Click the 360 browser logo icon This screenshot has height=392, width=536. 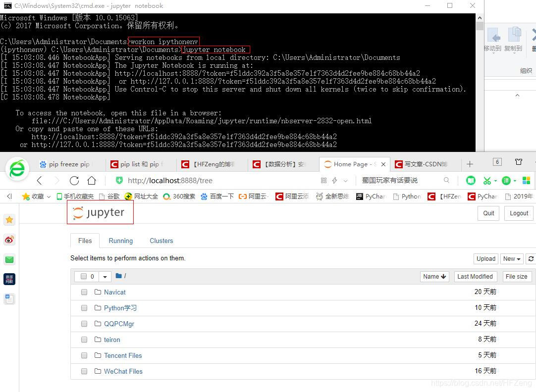pos(17,169)
